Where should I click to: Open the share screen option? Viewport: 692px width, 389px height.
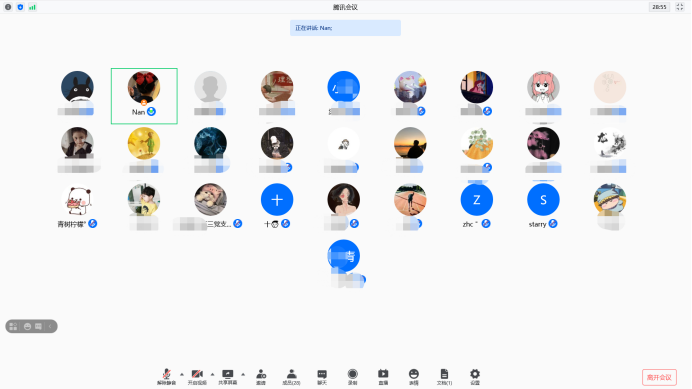click(228, 377)
